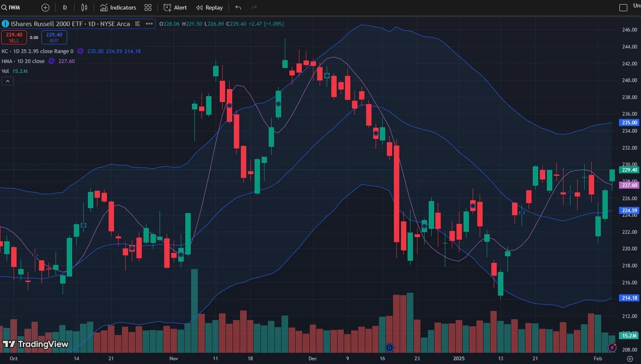Start Bar Replay mode
Viewport: 641px width, 364px height.
209,7
